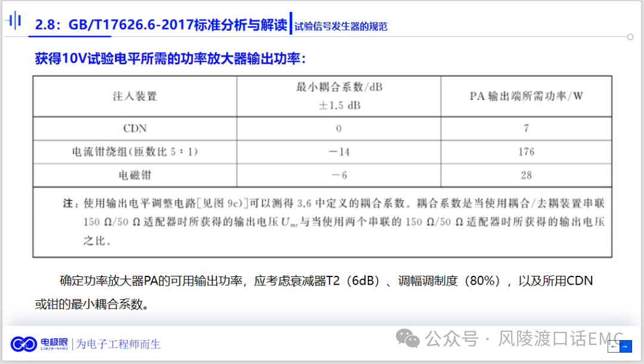The height and width of the screenshot is (364, 644).
Task: Click the small circle at header line end
Action: click(630, 37)
